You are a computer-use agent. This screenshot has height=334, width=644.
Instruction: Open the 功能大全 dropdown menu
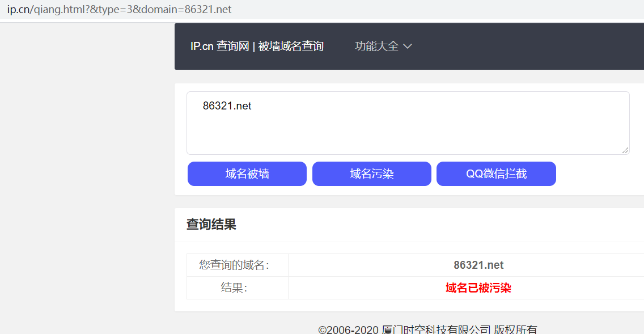point(376,46)
